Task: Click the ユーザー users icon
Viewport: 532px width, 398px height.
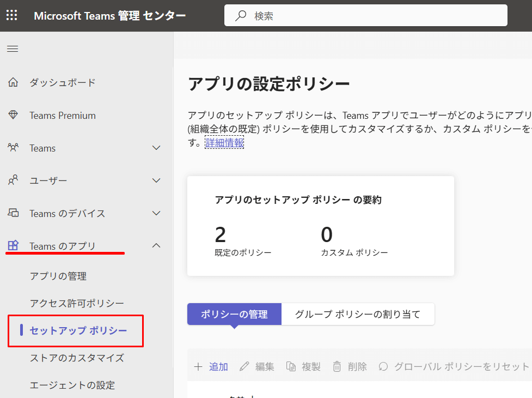Action: 13,180
